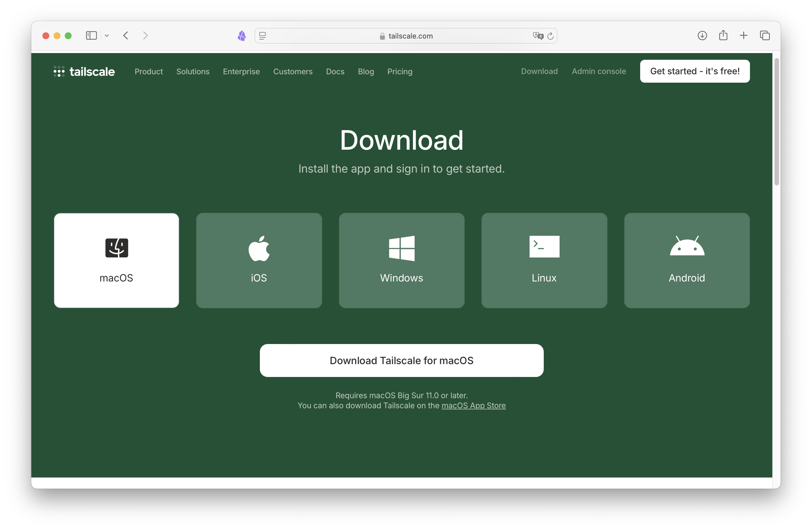Click the Pricing navigation tab
Screen dimensions: 812x530
(x=400, y=71)
